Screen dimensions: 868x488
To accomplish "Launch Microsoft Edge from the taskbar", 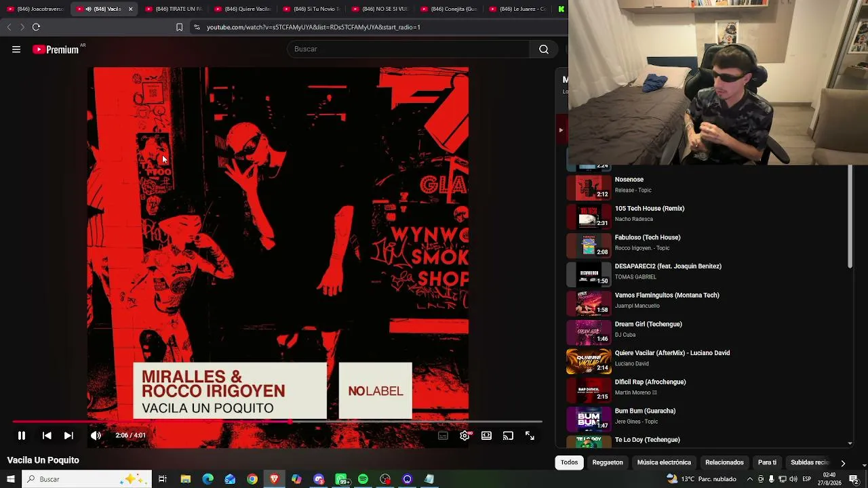I will click(208, 479).
